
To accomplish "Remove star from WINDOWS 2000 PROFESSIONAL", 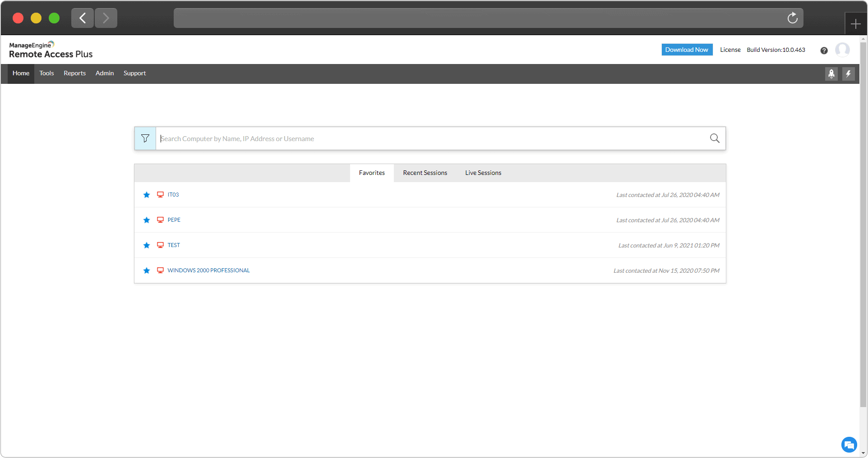I will pyautogui.click(x=147, y=270).
